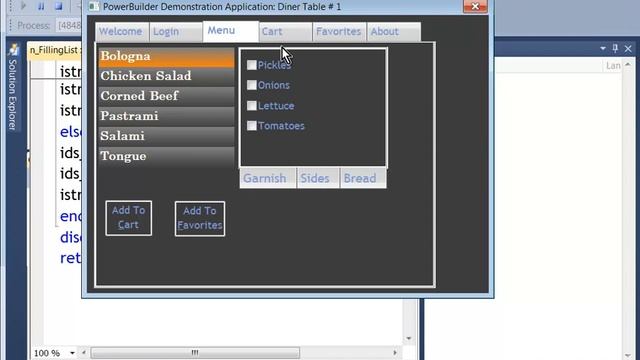Viewport: 640px width, 360px height.
Task: Toggle the Tomatoes checkbox
Action: pos(252,125)
